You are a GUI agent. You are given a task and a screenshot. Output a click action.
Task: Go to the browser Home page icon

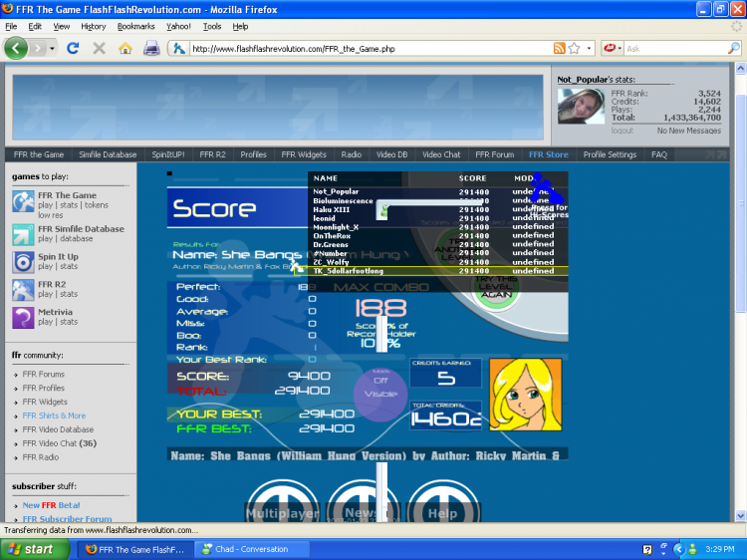[124, 48]
